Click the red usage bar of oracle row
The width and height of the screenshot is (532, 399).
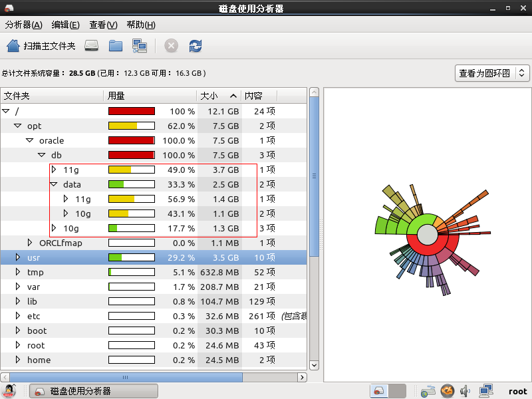[x=132, y=140]
